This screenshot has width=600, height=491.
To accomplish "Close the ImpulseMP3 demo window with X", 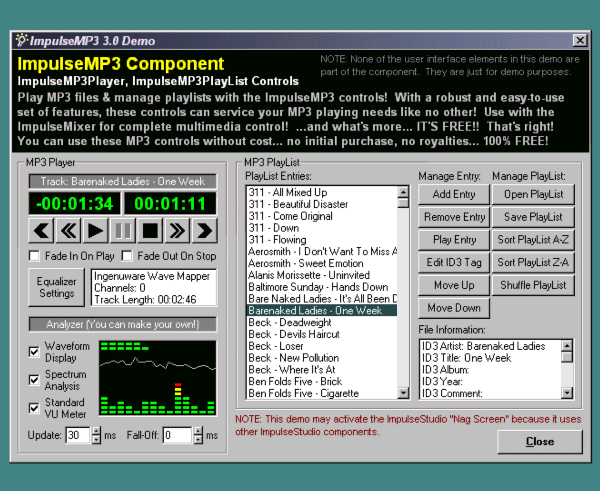I will click(x=580, y=40).
